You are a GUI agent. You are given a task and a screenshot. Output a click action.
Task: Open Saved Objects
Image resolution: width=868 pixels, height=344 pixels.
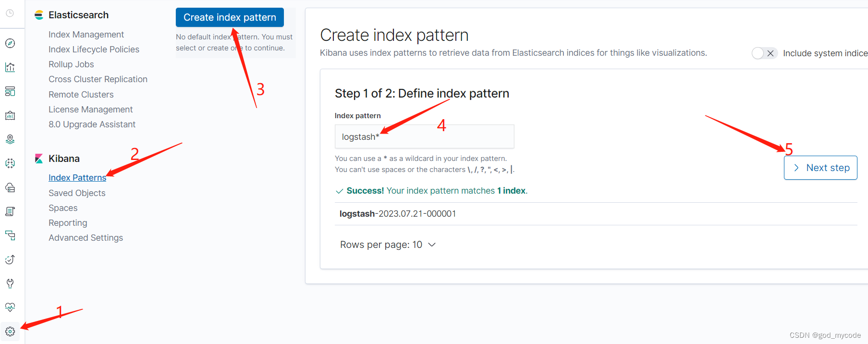(x=77, y=193)
